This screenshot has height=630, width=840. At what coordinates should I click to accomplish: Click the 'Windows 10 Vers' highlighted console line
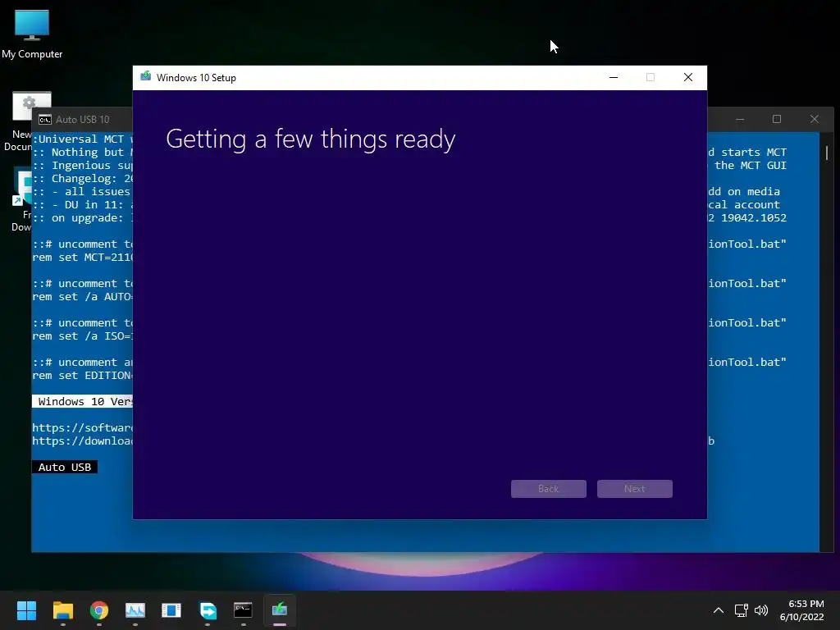click(83, 401)
